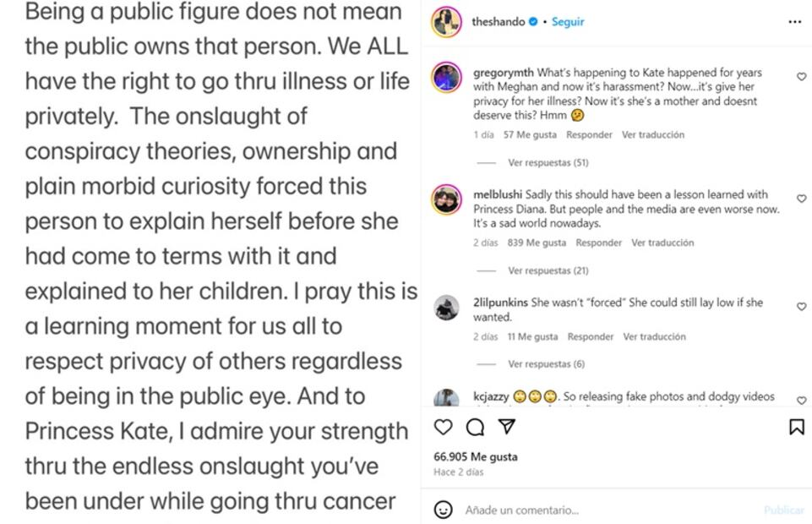Open comments via speech bubble icon

(475, 427)
